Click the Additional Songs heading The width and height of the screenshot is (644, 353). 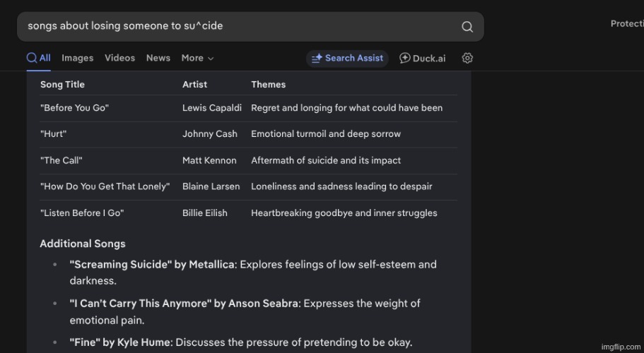tap(83, 244)
